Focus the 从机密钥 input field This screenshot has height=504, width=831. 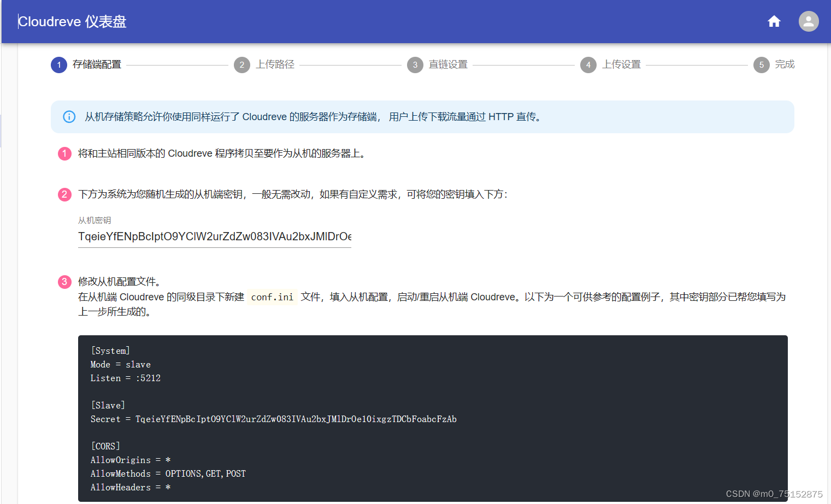[x=215, y=236]
